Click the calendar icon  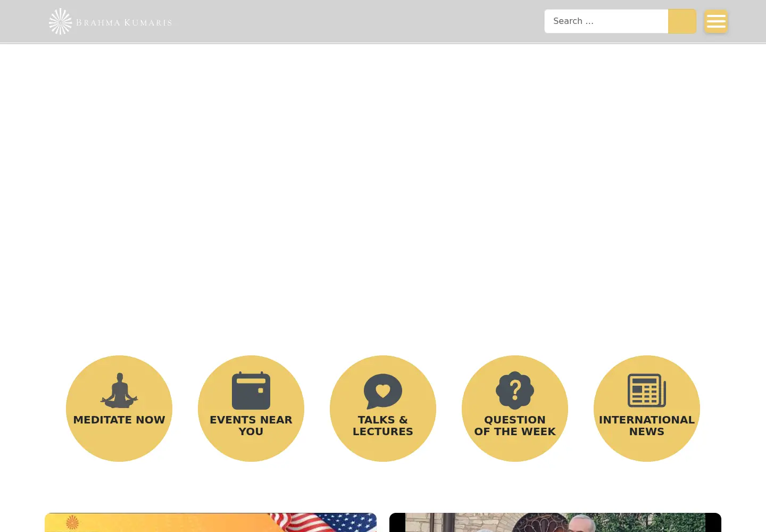point(251,390)
